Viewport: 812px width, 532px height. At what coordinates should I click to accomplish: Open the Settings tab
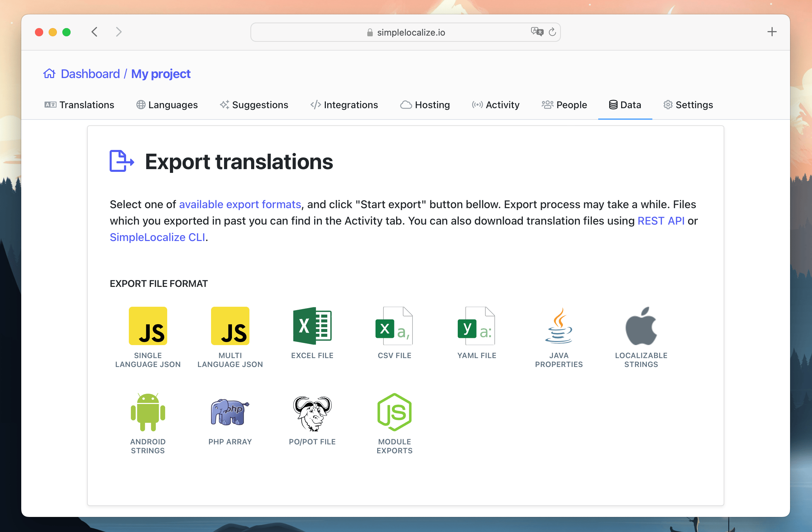[x=688, y=105]
